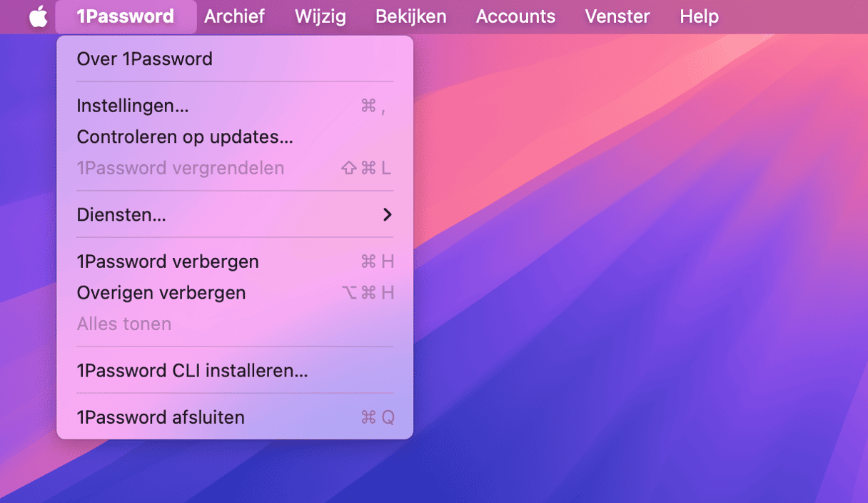
Task: Select Controleren op updates…
Action: point(235,137)
